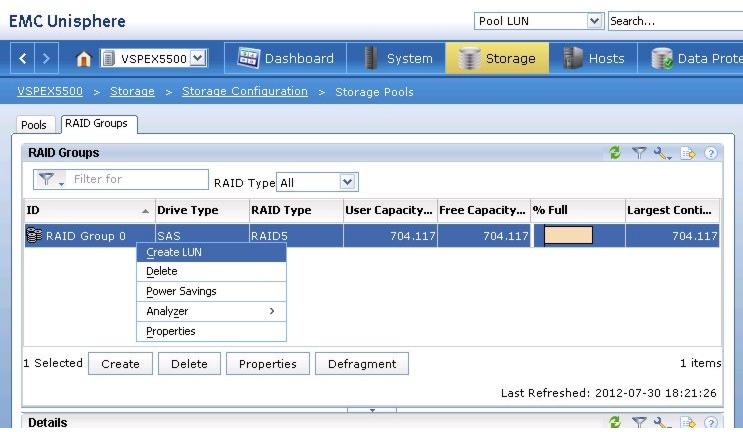This screenshot has width=743, height=432.
Task: Refresh the RAID Groups panel
Action: coord(615,153)
